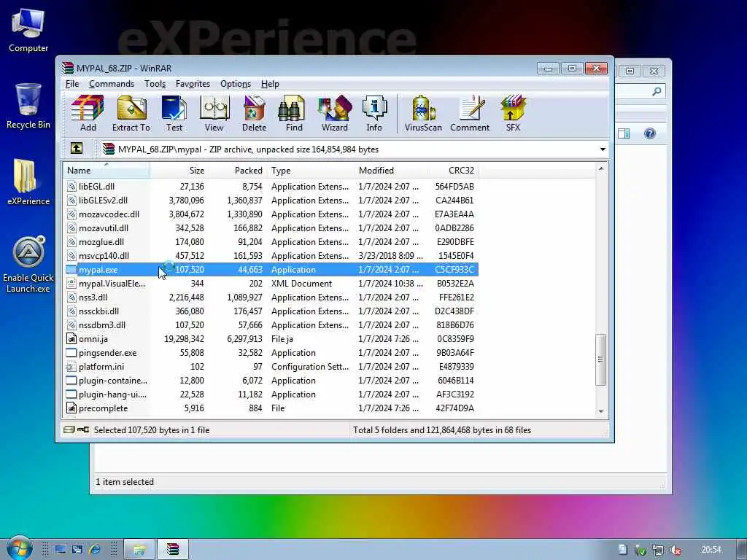The height and width of the screenshot is (560, 747).
Task: Open the Commands menu
Action: [x=112, y=84]
